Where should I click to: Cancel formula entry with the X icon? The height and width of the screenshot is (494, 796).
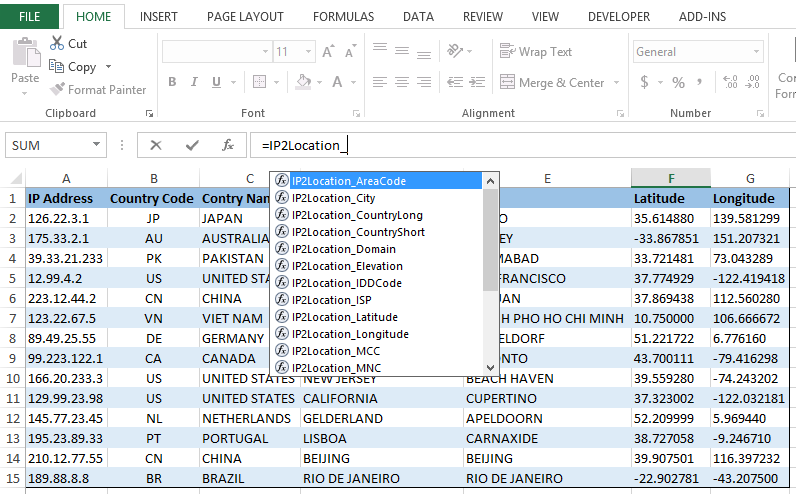pos(156,146)
